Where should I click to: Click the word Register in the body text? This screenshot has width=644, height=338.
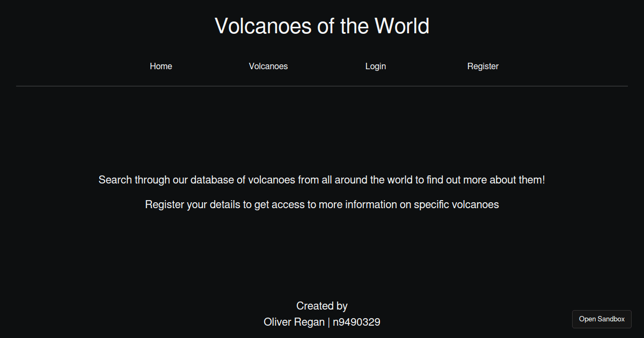[x=164, y=205]
